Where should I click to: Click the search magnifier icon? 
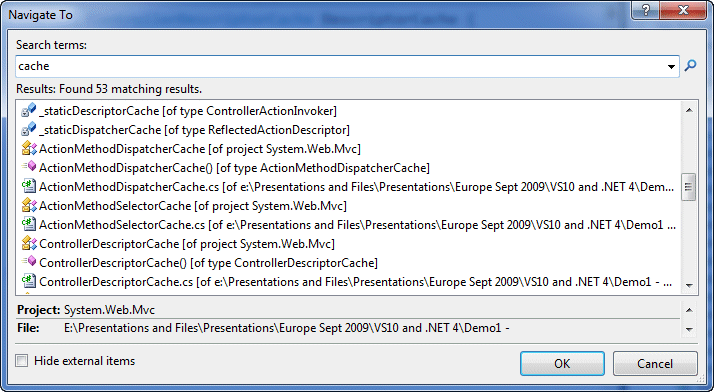click(x=690, y=66)
